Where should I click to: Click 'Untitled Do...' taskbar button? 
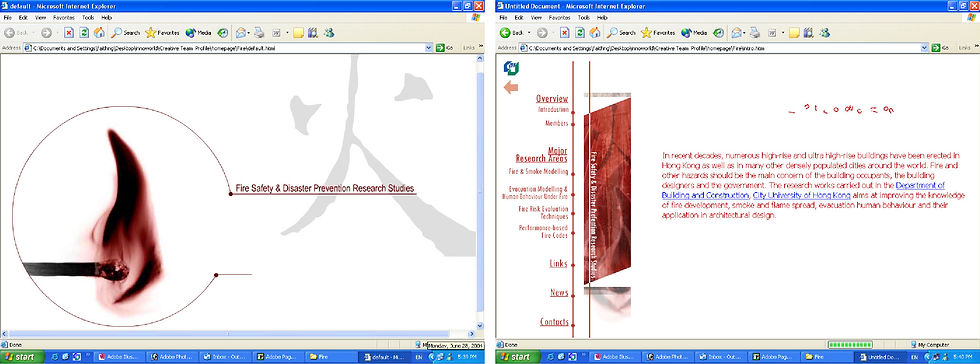click(881, 357)
